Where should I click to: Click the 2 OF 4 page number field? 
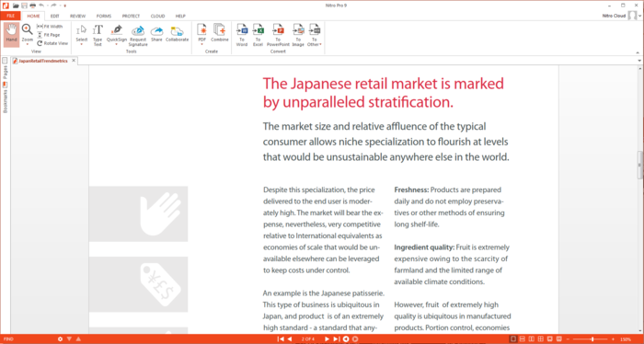coord(308,339)
